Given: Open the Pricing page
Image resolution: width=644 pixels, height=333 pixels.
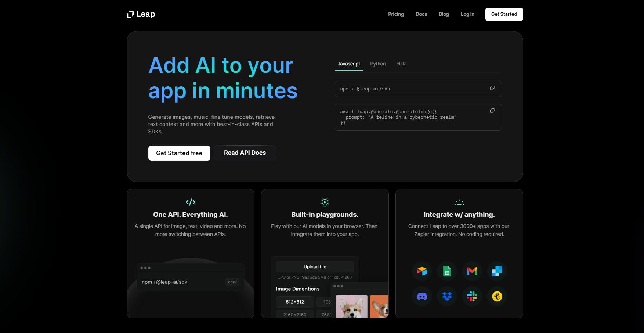Looking at the screenshot, I should click(396, 14).
